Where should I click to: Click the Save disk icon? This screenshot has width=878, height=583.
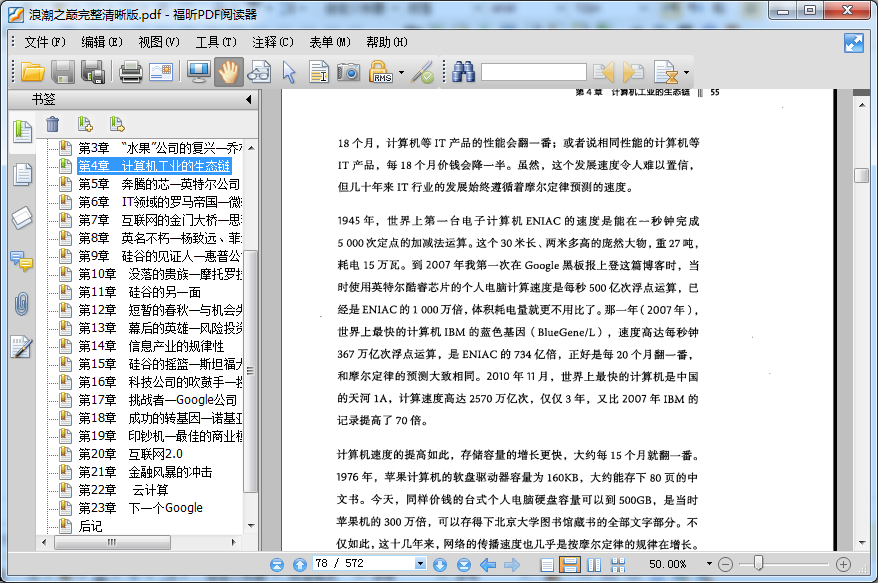pyautogui.click(x=63, y=72)
